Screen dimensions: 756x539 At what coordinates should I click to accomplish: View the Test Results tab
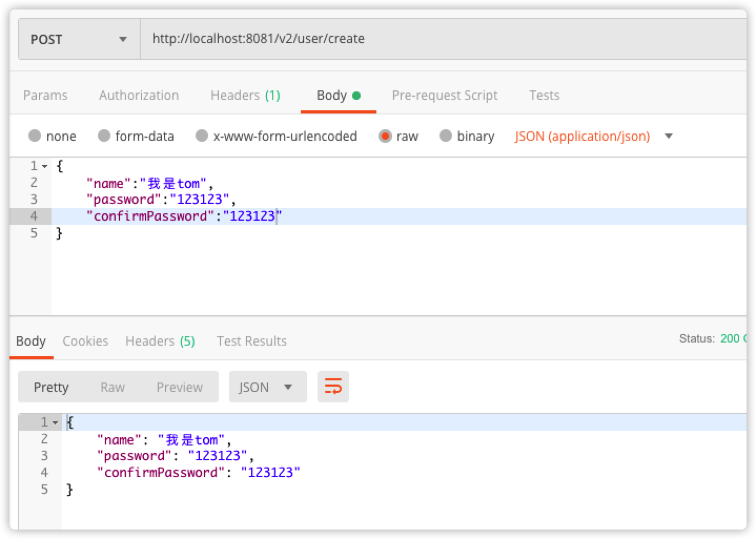pyautogui.click(x=251, y=341)
